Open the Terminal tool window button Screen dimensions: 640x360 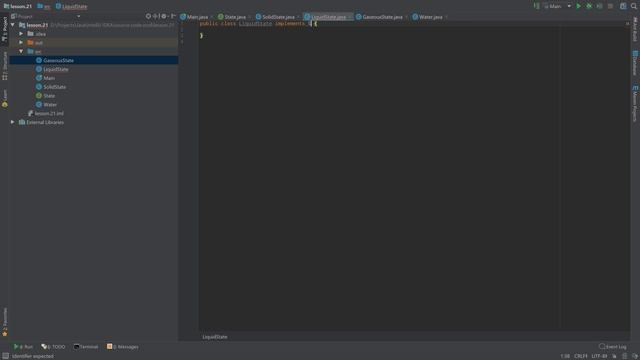pyautogui.click(x=86, y=347)
